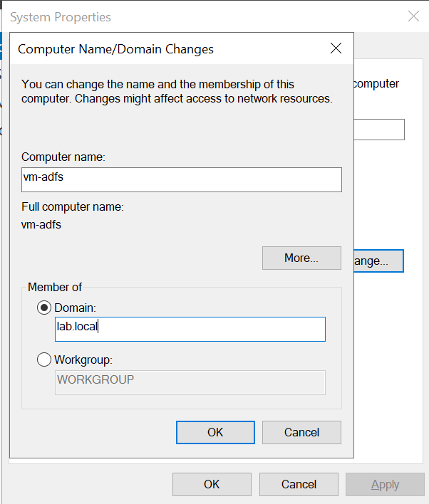The height and width of the screenshot is (504, 429).
Task: Select the Domain radio button
Action: click(x=44, y=308)
